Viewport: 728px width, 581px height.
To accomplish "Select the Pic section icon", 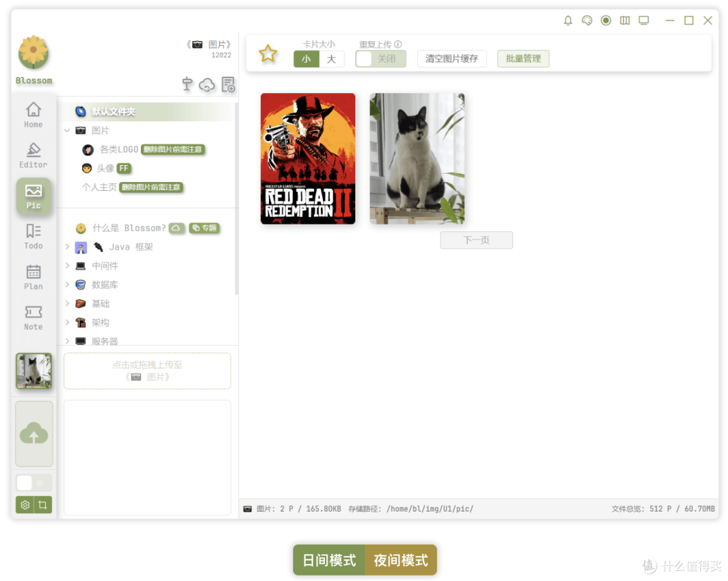I will [x=34, y=196].
